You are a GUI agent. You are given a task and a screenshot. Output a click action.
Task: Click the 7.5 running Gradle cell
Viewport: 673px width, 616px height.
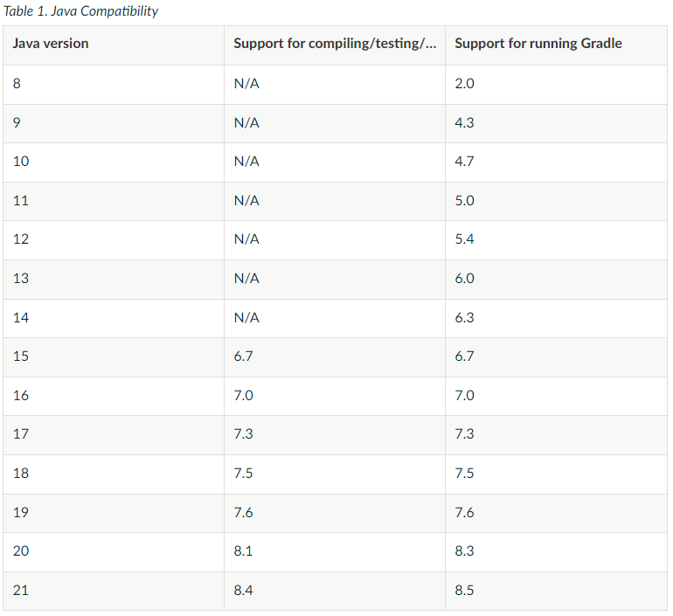[556, 474]
